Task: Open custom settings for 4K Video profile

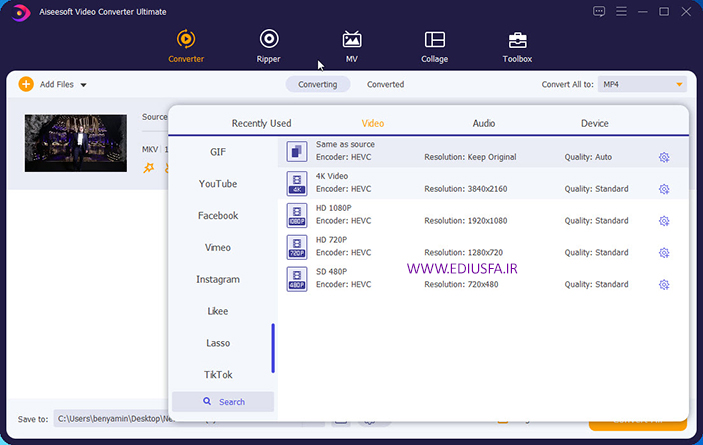Action: pos(663,189)
